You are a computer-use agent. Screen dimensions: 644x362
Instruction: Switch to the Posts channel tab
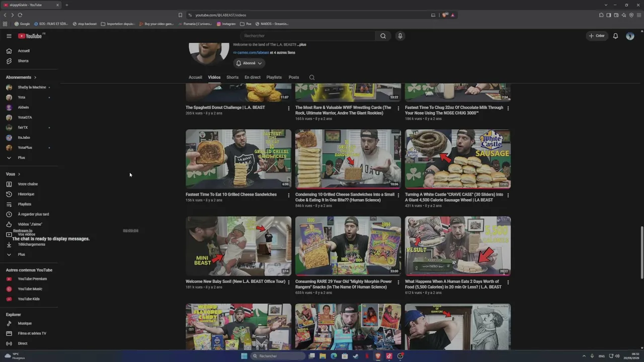(294, 77)
